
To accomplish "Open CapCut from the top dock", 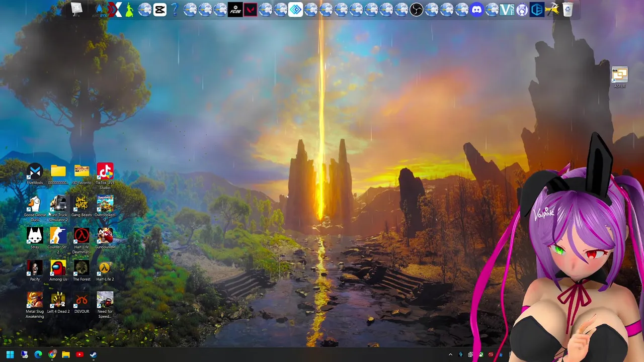I will [x=160, y=10].
